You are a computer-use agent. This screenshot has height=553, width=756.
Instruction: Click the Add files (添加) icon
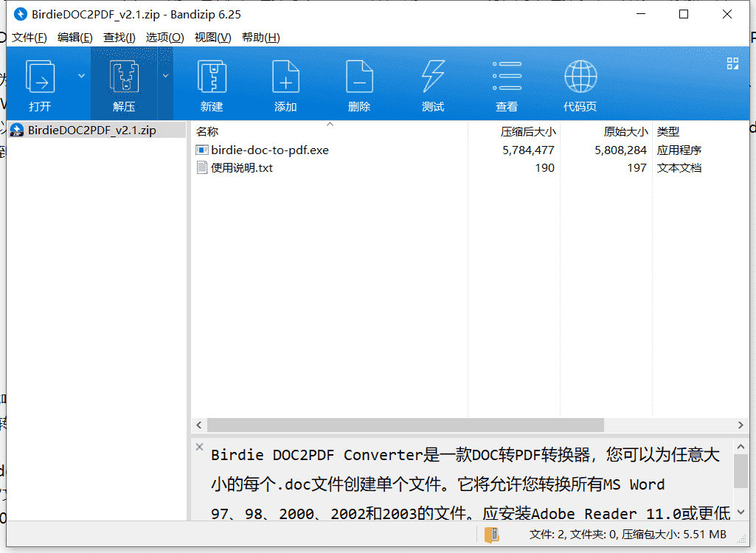point(285,76)
